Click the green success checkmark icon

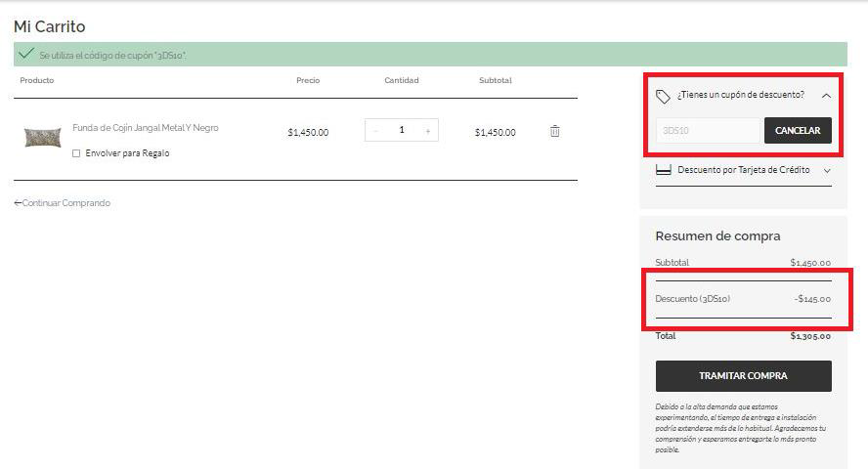pyautogui.click(x=26, y=54)
